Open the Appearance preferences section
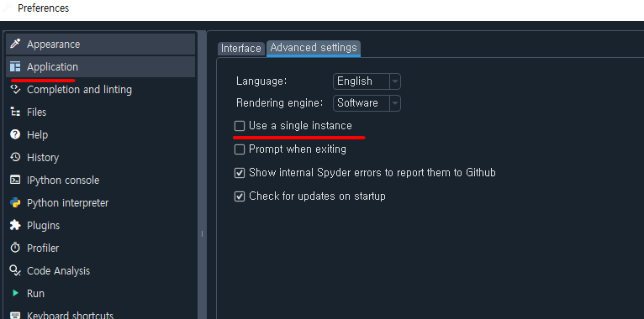Screen dimensions: 644x319 [100, 44]
